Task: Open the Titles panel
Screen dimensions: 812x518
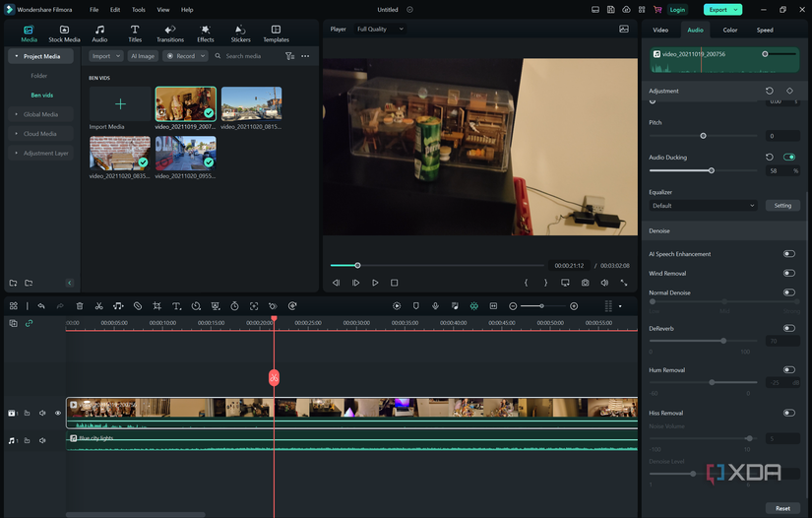Action: (x=135, y=33)
